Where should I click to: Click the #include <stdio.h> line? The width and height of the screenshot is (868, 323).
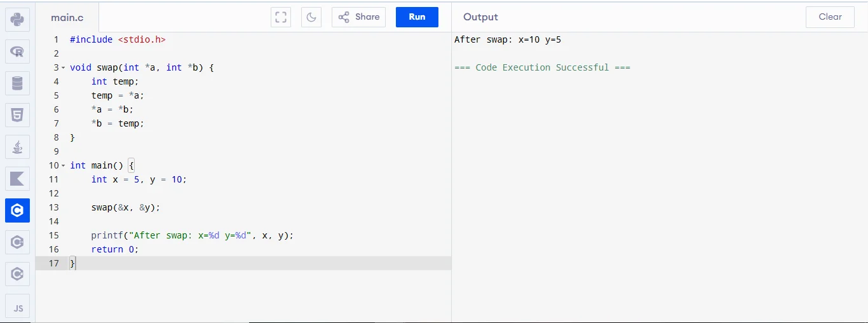click(118, 39)
